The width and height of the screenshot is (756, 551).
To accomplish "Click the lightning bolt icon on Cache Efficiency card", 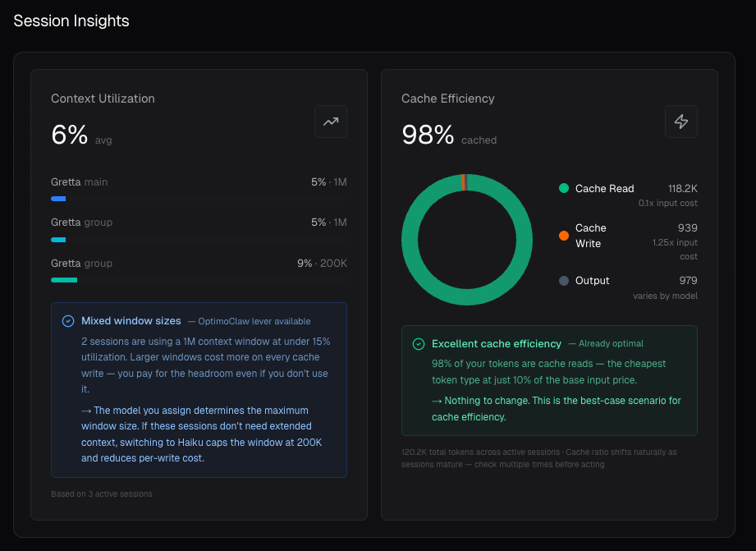I will (681, 121).
